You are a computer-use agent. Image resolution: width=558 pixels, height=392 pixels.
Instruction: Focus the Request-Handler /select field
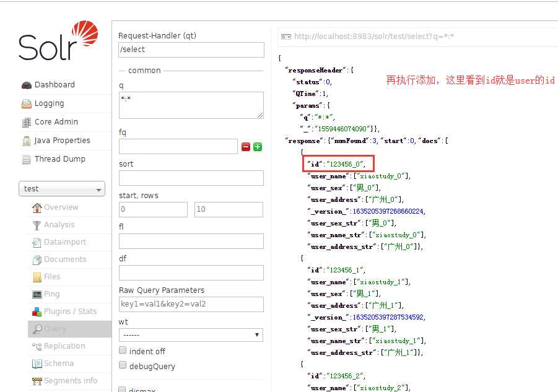(x=191, y=50)
